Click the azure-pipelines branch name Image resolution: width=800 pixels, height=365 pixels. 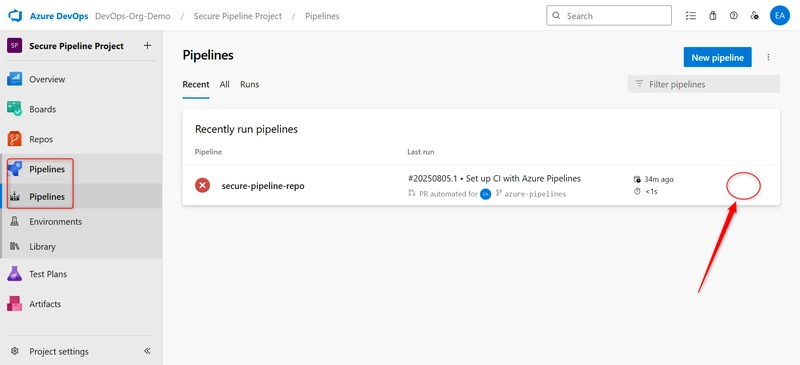pos(535,194)
